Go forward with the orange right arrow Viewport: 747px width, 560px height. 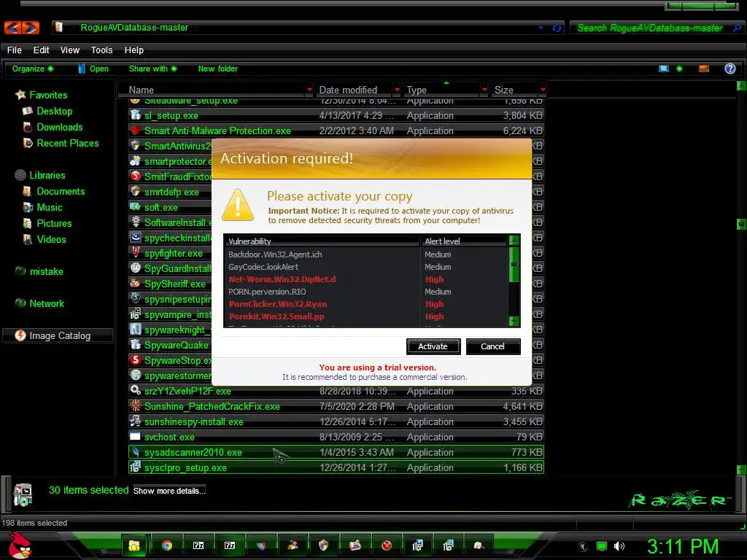point(31,28)
